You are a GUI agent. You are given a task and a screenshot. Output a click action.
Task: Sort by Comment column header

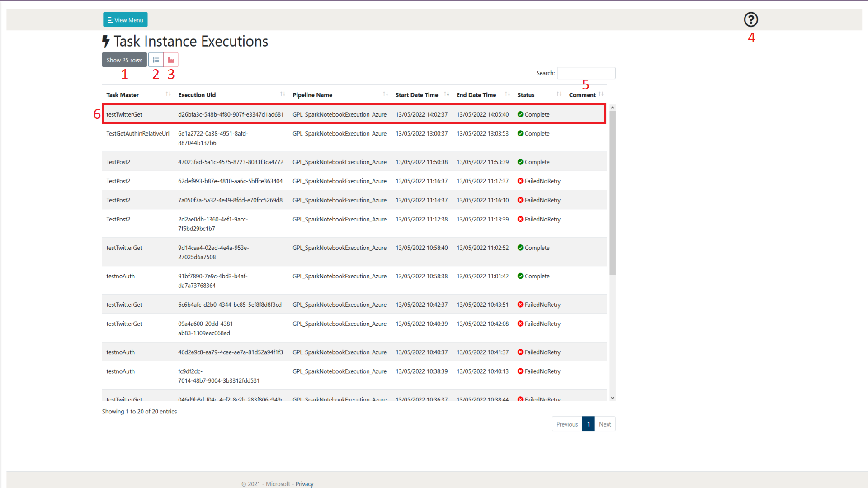point(582,95)
